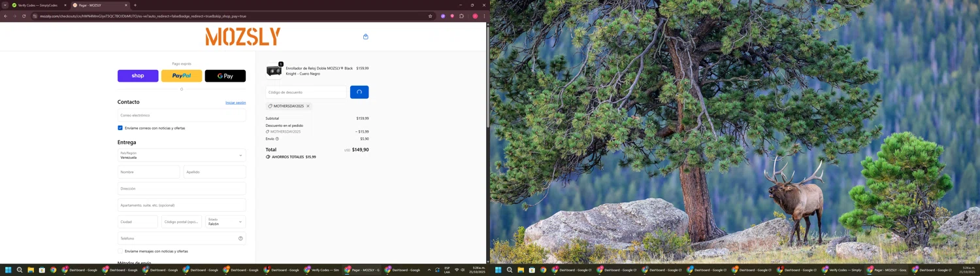Image resolution: width=980 pixels, height=276 pixels.
Task: Open the tab search dropdown arrow
Action: coord(5,5)
